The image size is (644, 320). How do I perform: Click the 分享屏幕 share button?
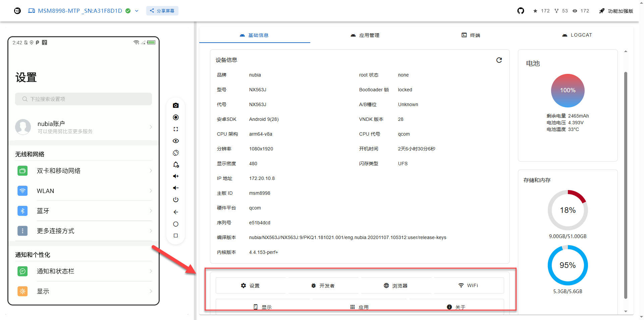coord(162,11)
